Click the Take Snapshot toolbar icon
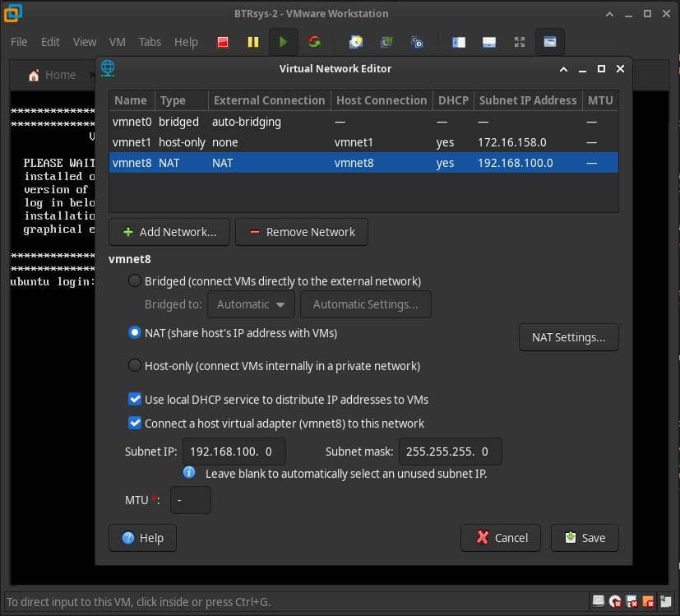 (x=355, y=42)
